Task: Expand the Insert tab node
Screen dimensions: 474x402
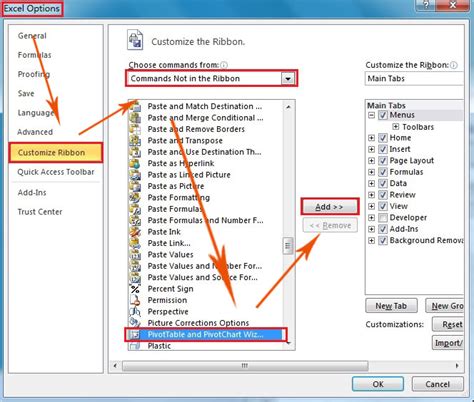Action: click(x=371, y=149)
